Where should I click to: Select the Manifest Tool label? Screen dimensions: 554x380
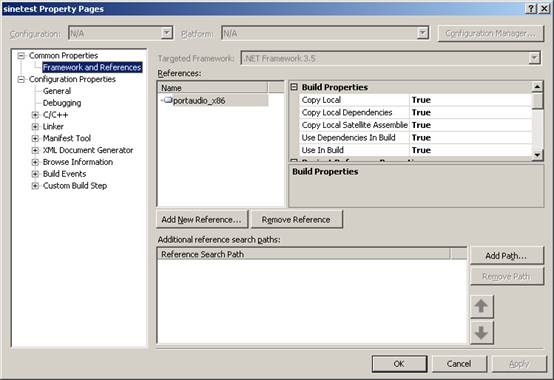[x=67, y=138]
